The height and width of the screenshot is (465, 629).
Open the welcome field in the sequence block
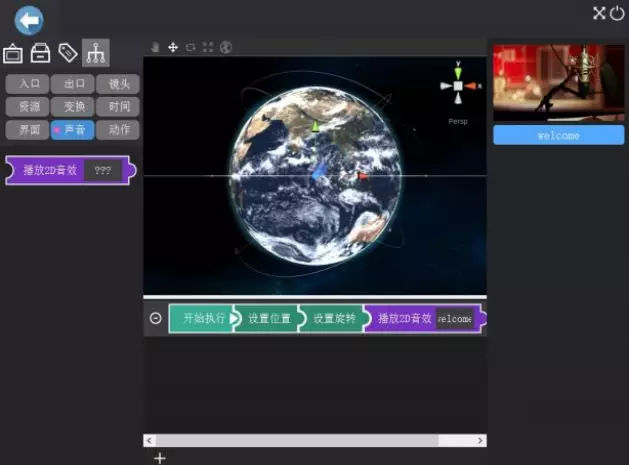455,319
